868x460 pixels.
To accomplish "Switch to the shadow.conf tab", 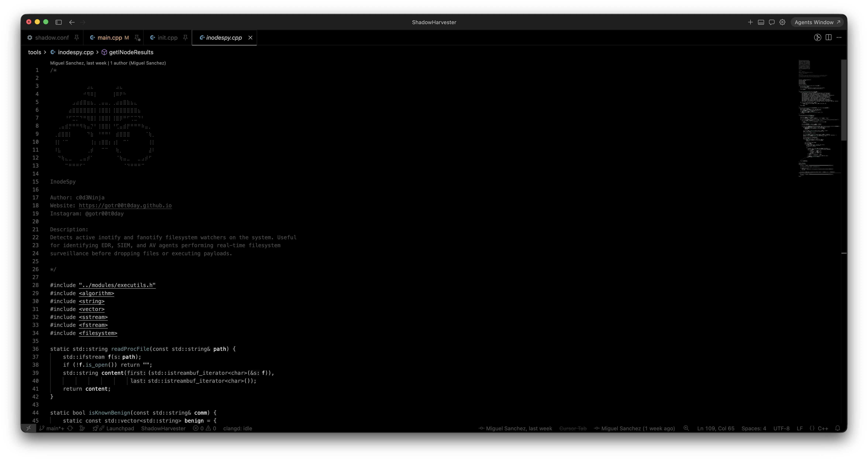I will point(52,38).
